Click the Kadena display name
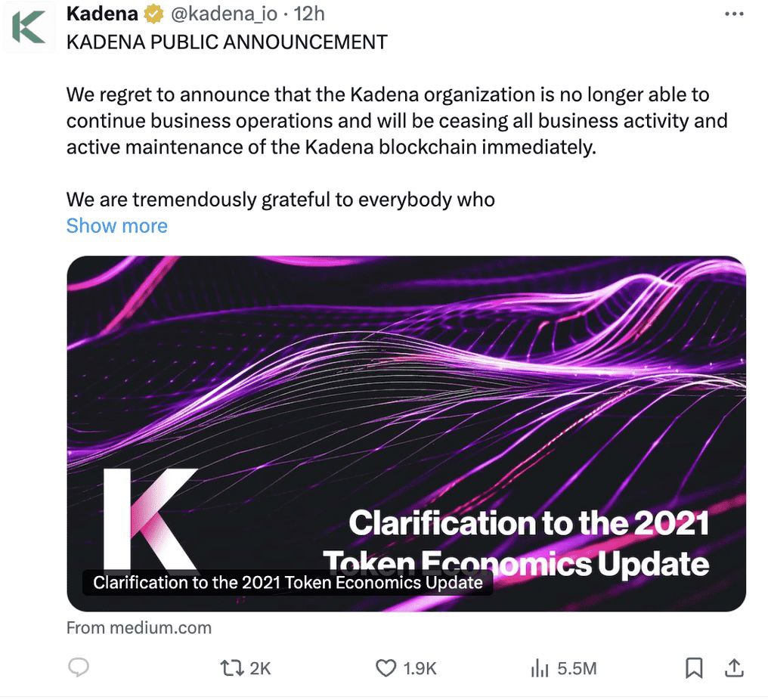 [x=103, y=14]
